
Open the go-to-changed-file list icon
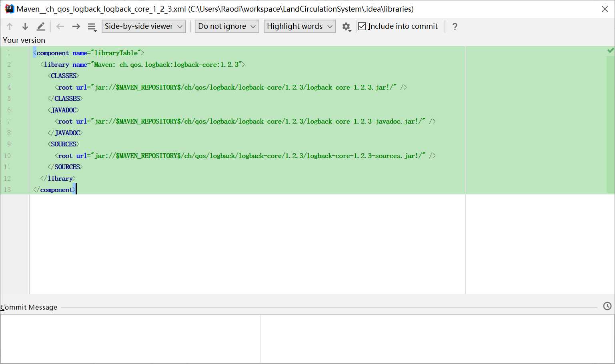(92, 27)
